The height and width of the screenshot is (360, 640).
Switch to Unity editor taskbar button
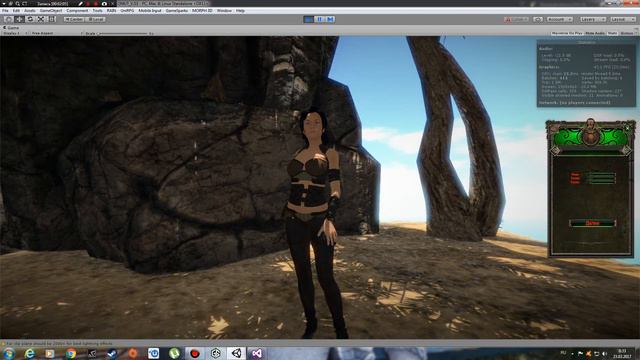(236, 353)
